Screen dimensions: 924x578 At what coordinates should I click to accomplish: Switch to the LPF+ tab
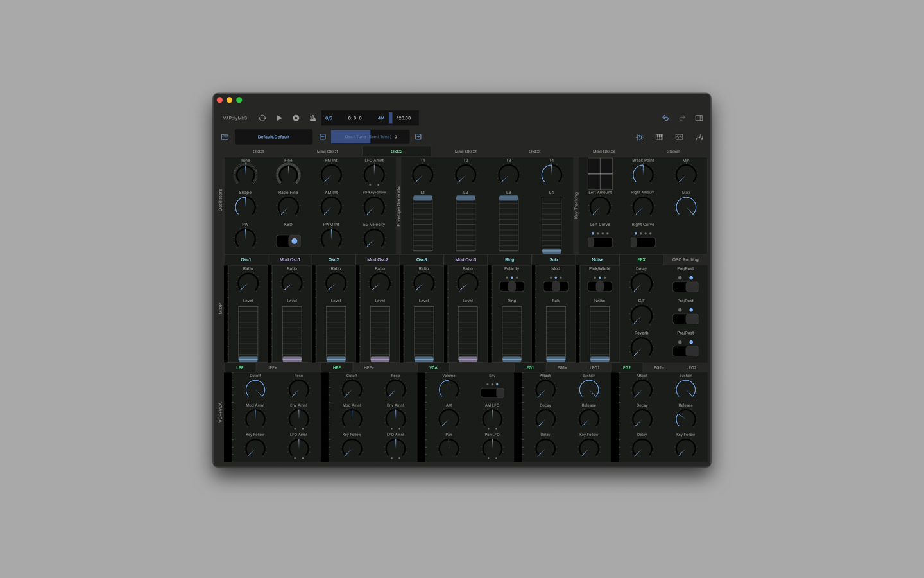272,368
